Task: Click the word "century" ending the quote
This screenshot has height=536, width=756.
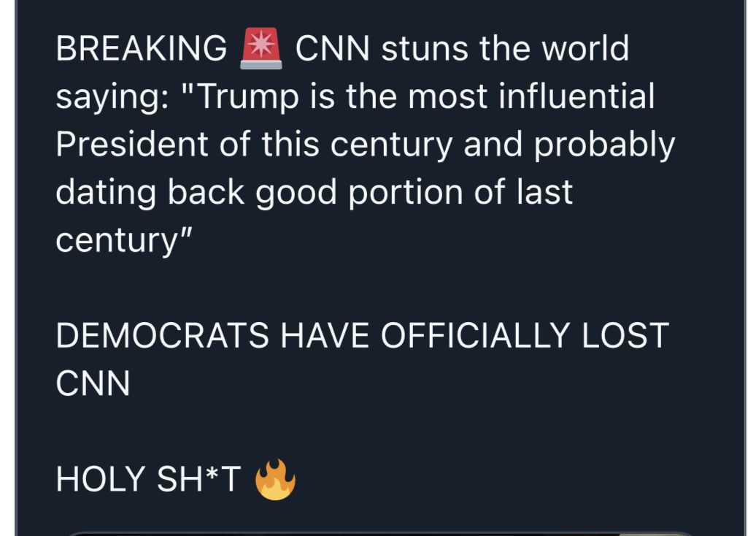Action: coord(117,240)
